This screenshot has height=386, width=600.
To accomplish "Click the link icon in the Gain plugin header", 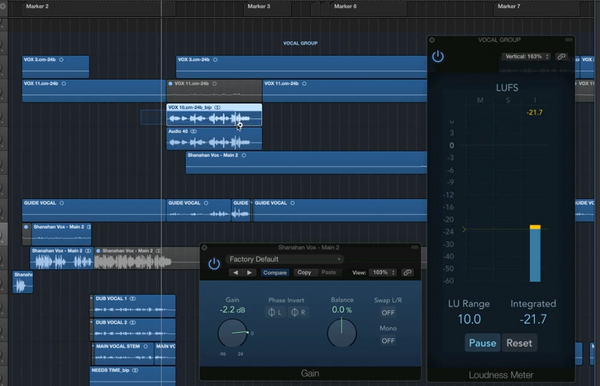I will click(x=407, y=272).
